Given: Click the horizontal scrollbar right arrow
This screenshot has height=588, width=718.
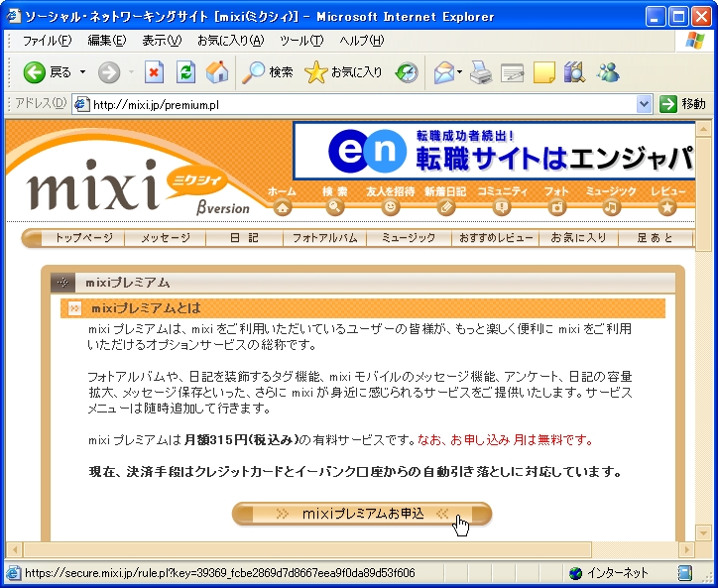Looking at the screenshot, I should (686, 549).
